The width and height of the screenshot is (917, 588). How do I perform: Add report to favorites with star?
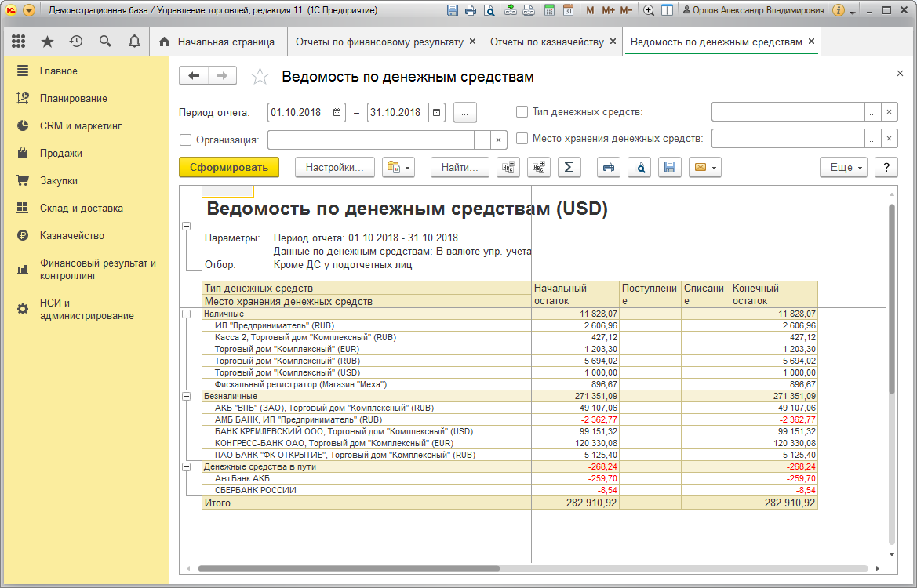(260, 77)
